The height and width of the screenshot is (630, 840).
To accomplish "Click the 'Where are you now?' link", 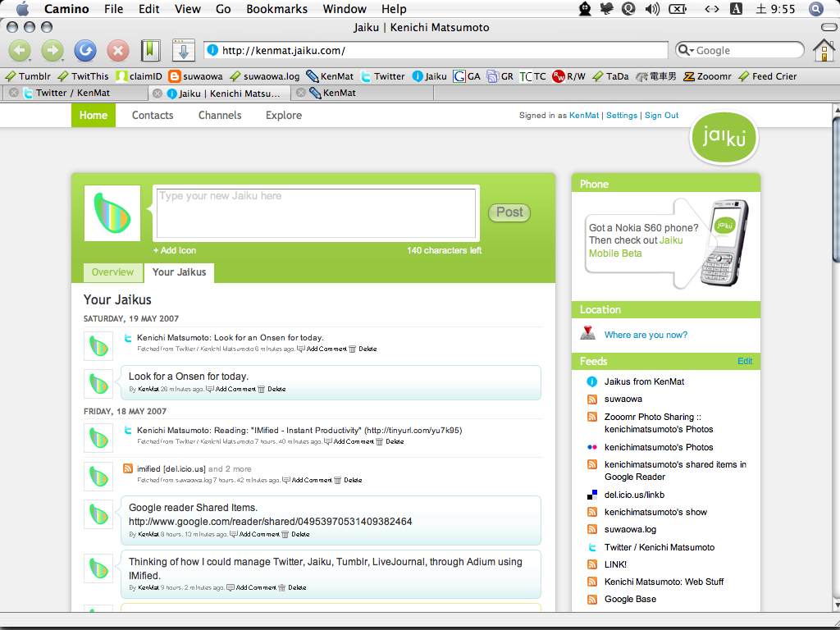I will 646,335.
